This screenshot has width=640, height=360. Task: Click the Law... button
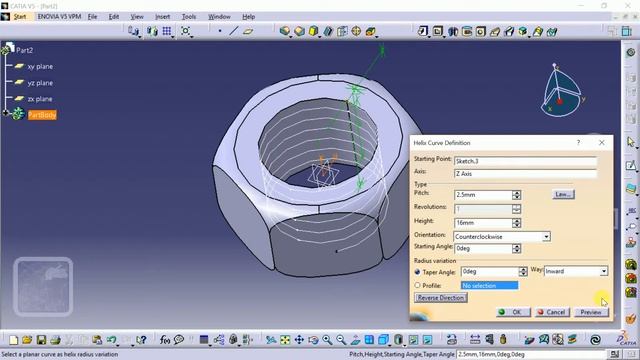click(x=563, y=195)
